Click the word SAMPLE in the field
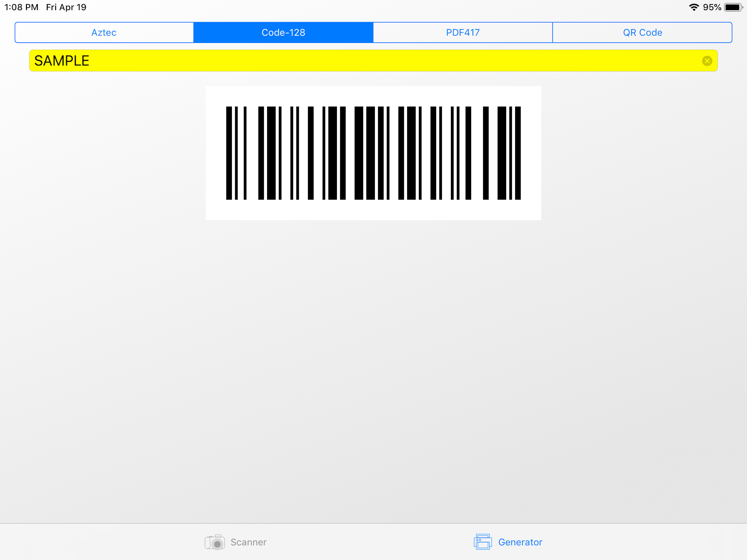747x560 pixels. [x=62, y=61]
